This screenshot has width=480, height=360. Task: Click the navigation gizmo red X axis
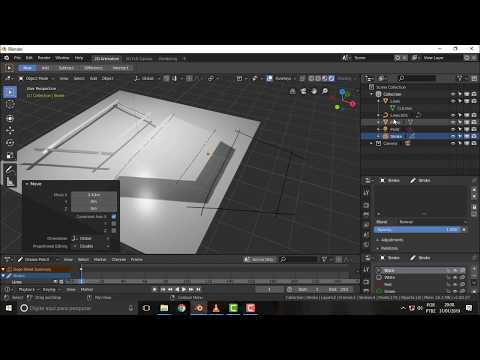(x=353, y=104)
